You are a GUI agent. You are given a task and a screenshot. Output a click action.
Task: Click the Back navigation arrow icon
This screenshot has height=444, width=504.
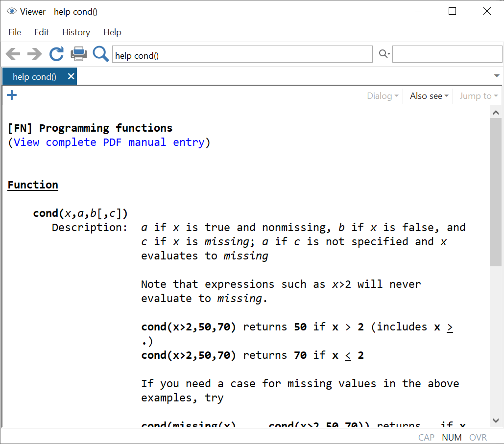coord(13,54)
